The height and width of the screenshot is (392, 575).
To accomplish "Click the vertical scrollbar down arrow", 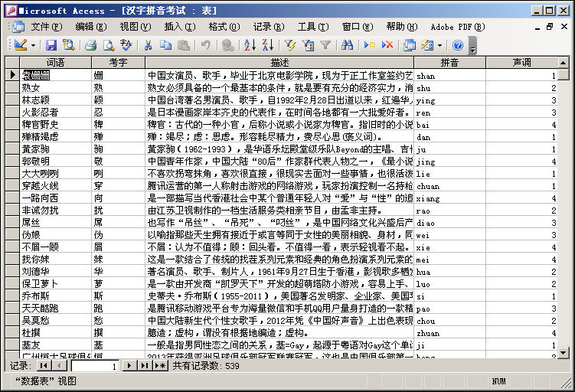I will pos(564,353).
